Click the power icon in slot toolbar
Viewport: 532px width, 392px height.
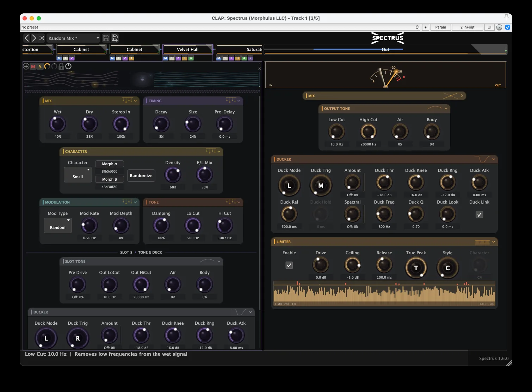coord(68,66)
